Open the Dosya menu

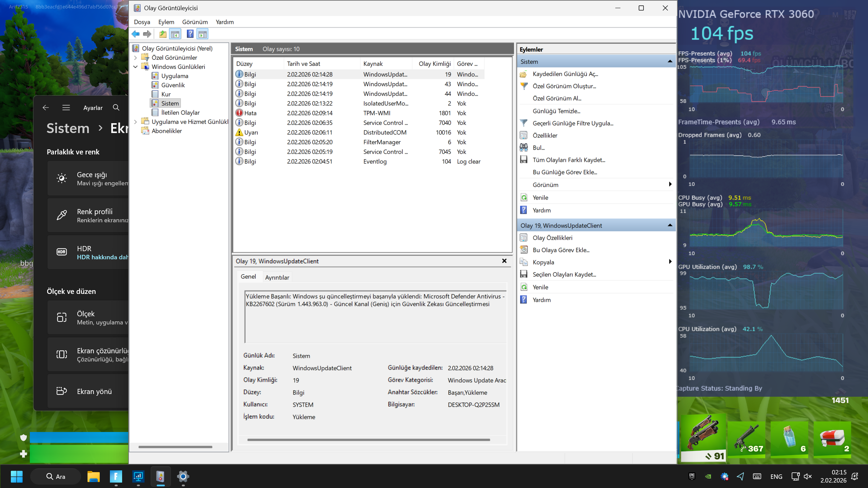click(x=142, y=22)
